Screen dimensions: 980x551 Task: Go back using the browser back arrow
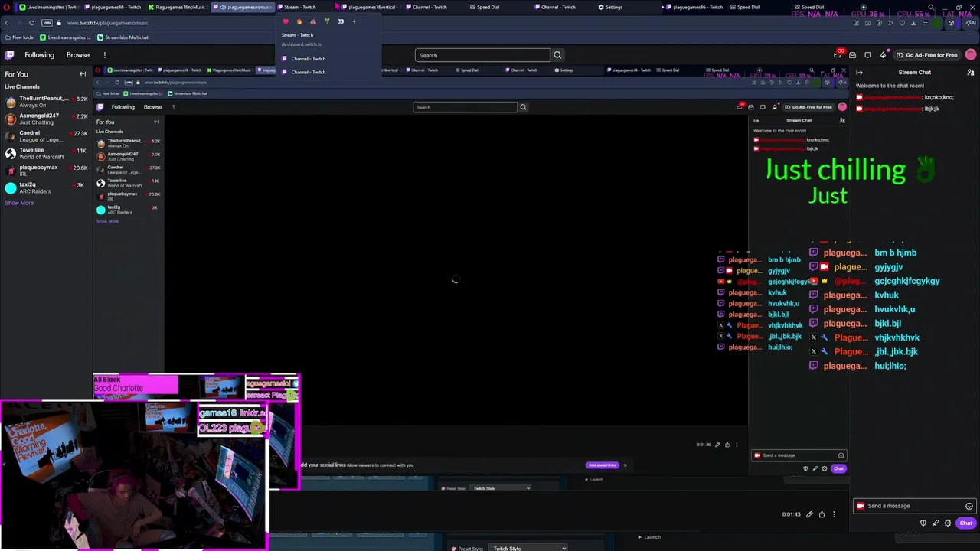[x=7, y=23]
